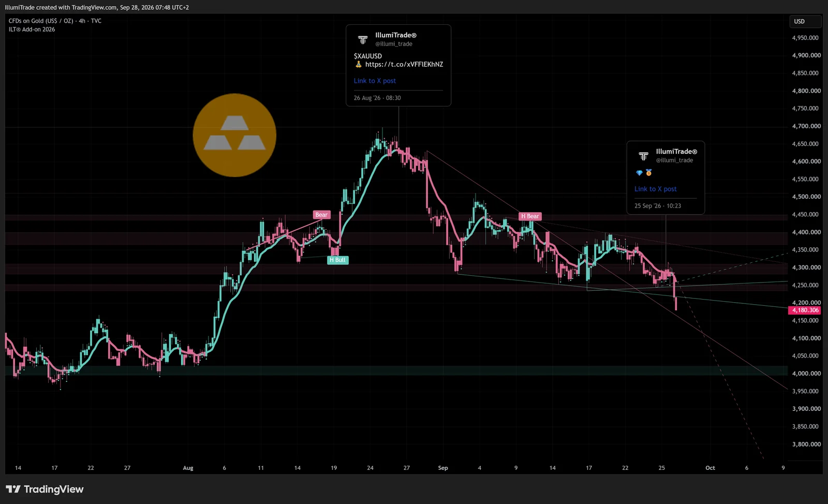Click the gold bars logo icon
828x504 pixels.
234,135
